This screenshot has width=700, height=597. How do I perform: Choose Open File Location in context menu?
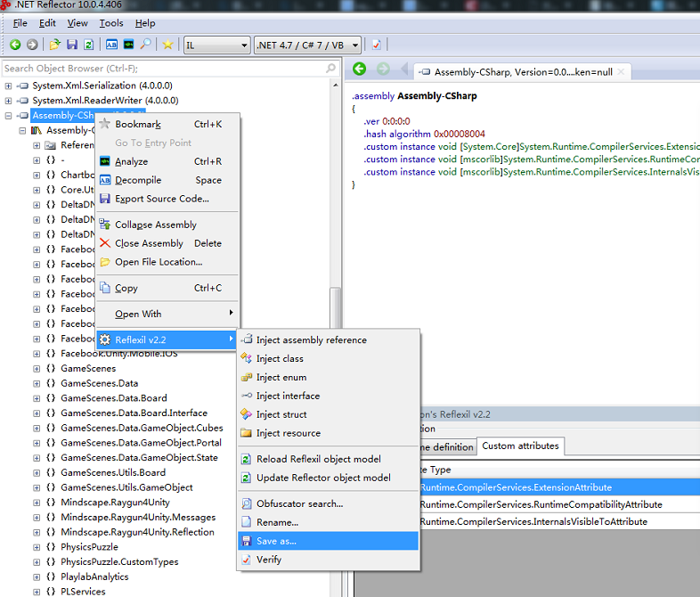click(x=167, y=262)
